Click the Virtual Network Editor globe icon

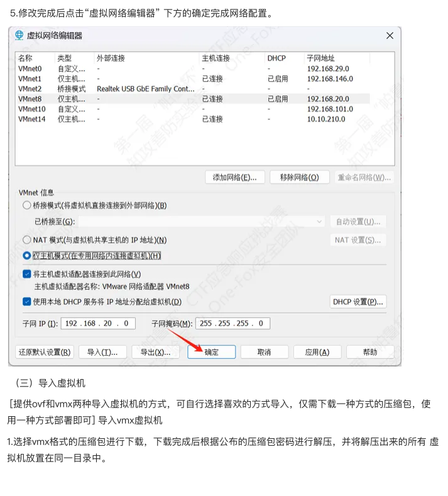tap(19, 36)
